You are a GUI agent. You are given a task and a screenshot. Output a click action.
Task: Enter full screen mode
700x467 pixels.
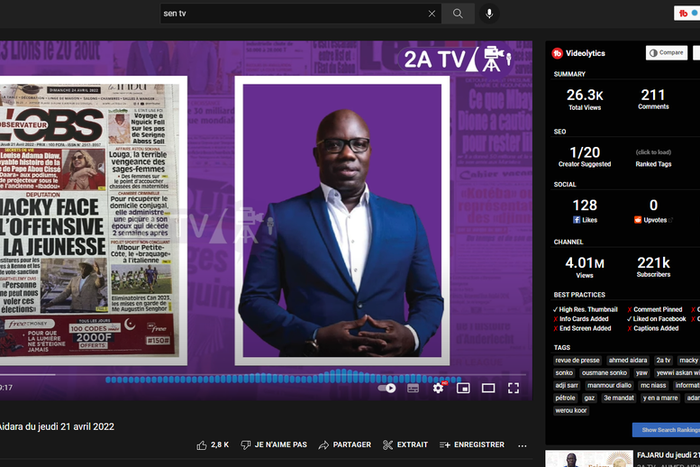pos(513,388)
